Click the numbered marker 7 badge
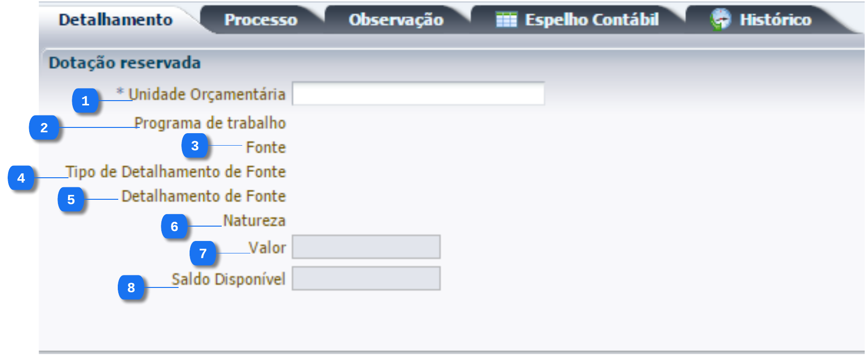The image size is (868, 355). click(203, 253)
